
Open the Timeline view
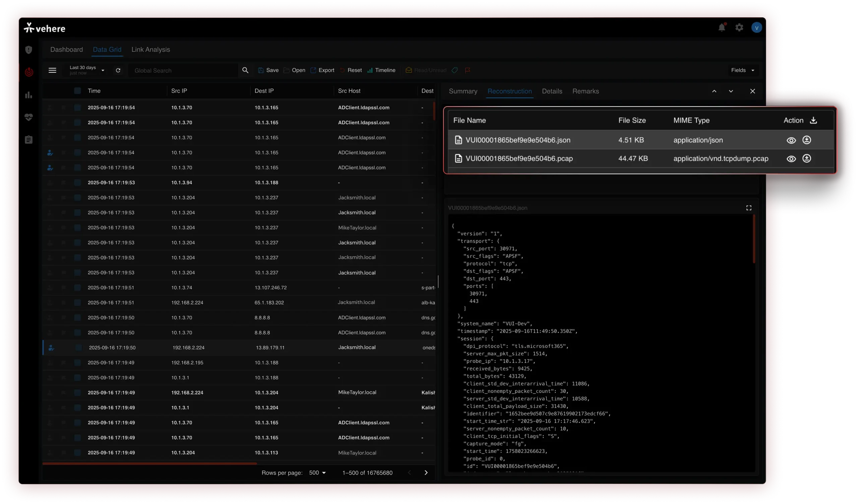point(381,70)
